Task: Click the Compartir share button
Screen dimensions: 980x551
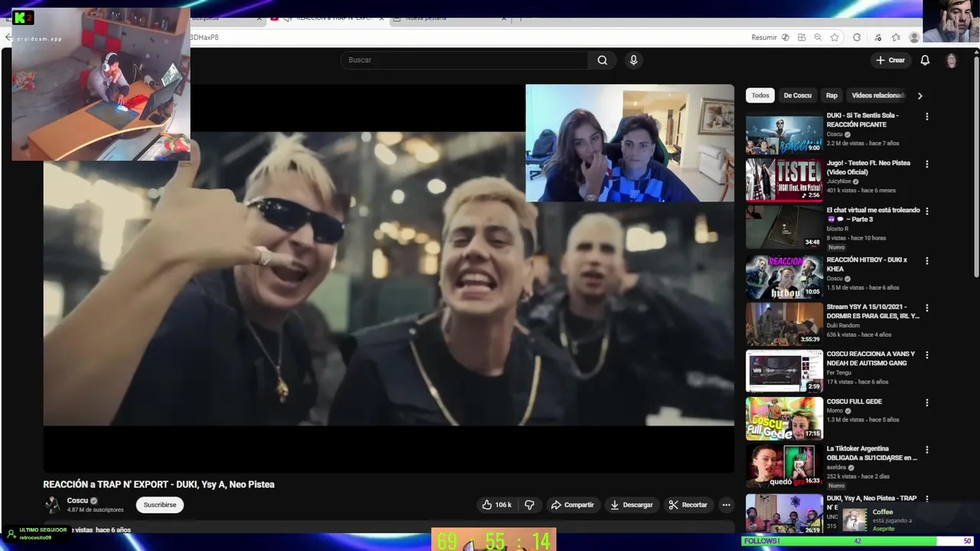Action: (572, 505)
